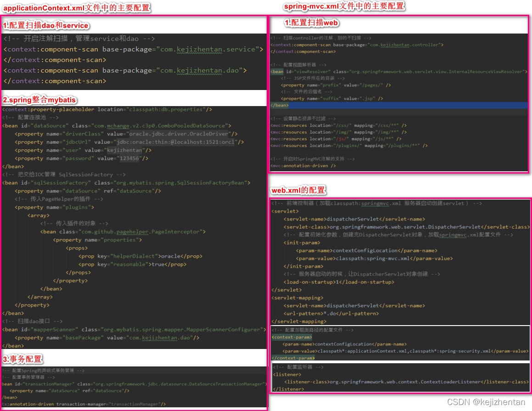The image size is (532, 411).
Task: Click the viewResolver bean InternalResourceViewResolver line
Action: tap(399, 71)
